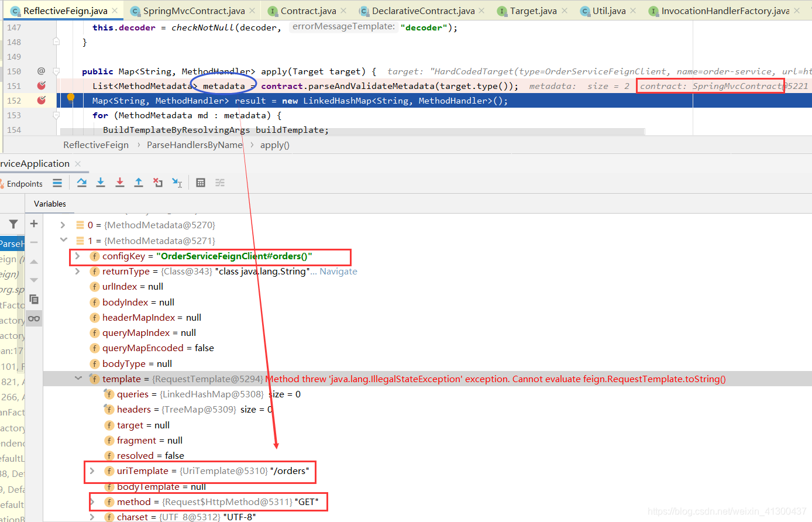The height and width of the screenshot is (522, 812).
Task: Switch to the ReflectiveFeign.java tab
Action: [x=65, y=11]
